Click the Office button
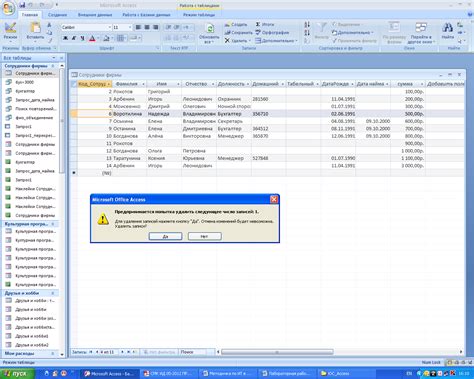Viewport: 474px width, 379px height. tap(8, 8)
